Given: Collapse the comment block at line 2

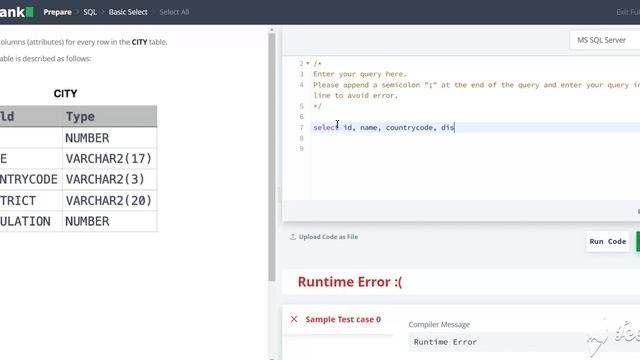Looking at the screenshot, I should (x=308, y=63).
